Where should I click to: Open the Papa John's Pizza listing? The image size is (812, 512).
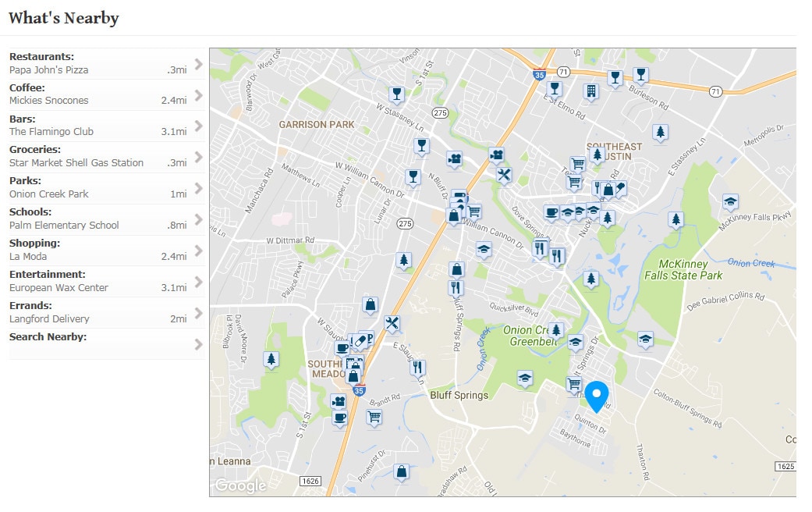pyautogui.click(x=48, y=70)
